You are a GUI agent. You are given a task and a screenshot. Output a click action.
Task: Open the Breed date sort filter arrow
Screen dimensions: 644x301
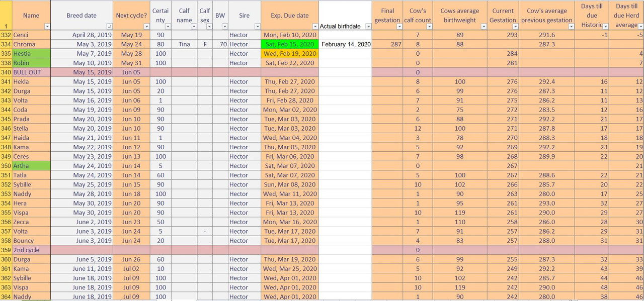109,26
